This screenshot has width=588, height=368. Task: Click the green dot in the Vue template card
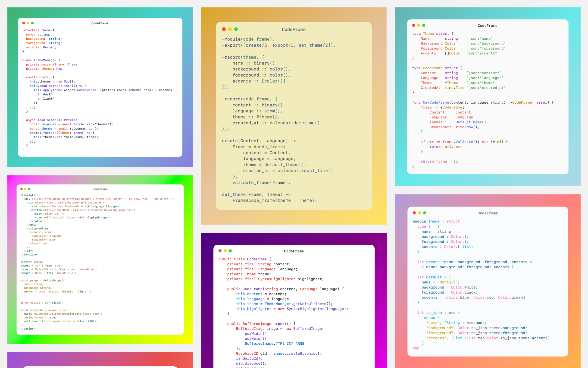pos(29,189)
